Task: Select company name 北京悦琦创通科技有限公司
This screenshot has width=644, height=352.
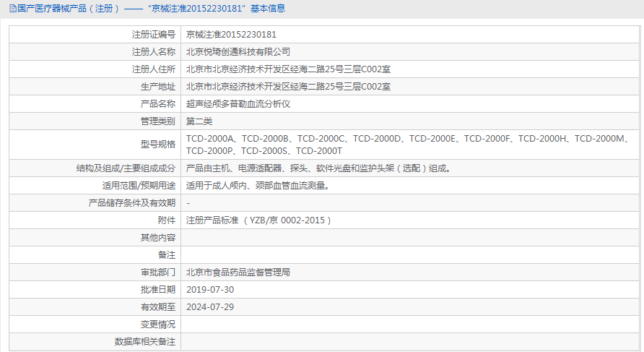Action: click(238, 52)
